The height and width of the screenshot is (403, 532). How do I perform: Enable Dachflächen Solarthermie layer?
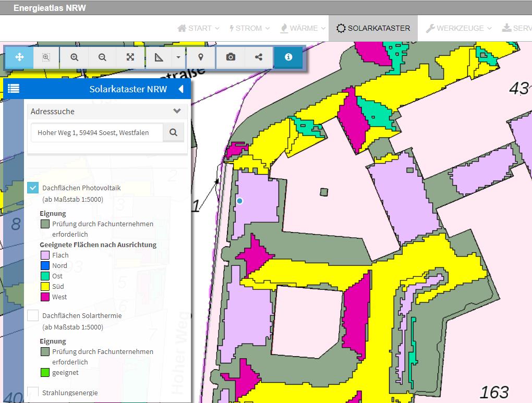coord(33,315)
